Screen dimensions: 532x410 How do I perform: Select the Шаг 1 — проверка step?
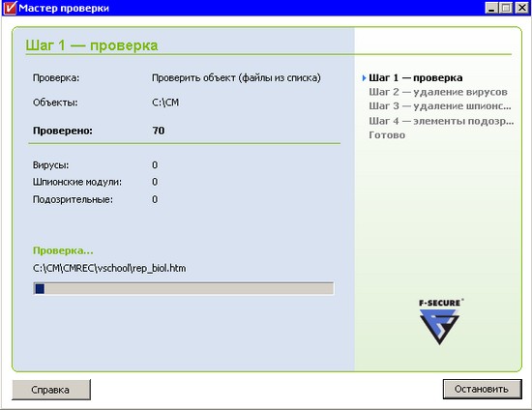pyautogui.click(x=416, y=78)
